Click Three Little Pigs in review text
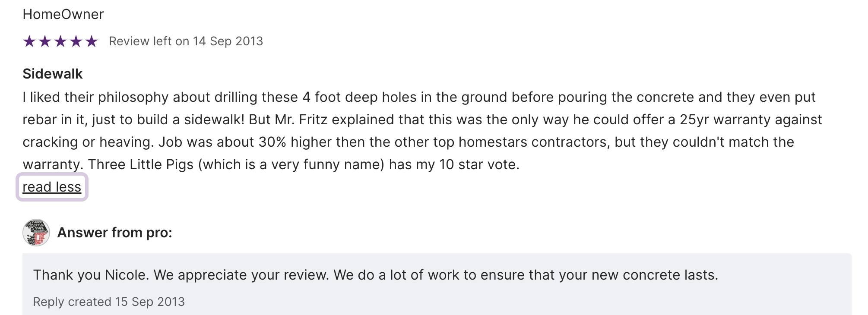Viewport: 868px width, 315px height. pyautogui.click(x=141, y=164)
